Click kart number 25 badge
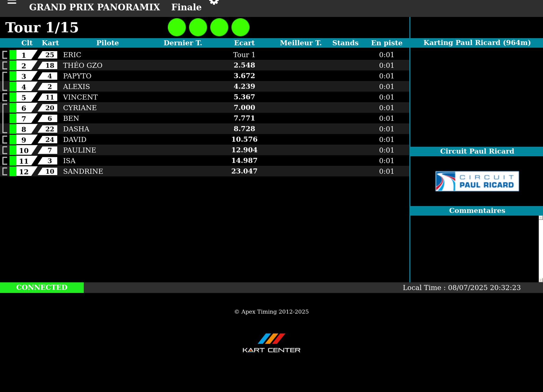 [49, 55]
